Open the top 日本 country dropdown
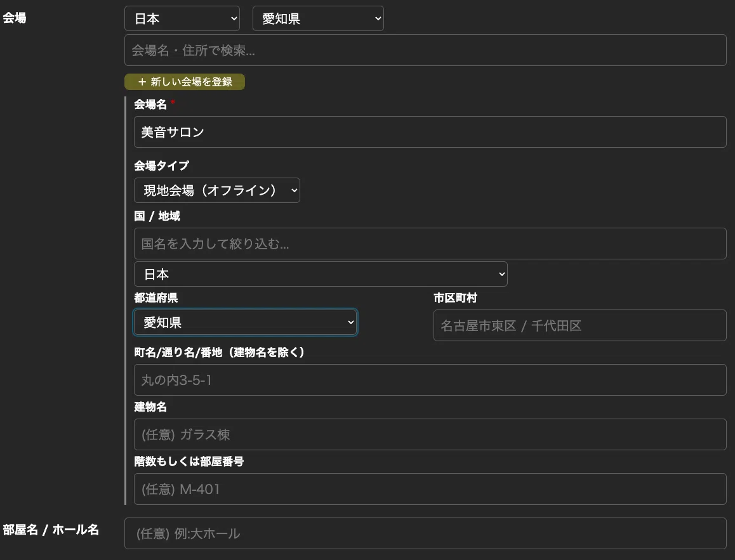The width and height of the screenshot is (735, 560). pos(182,19)
